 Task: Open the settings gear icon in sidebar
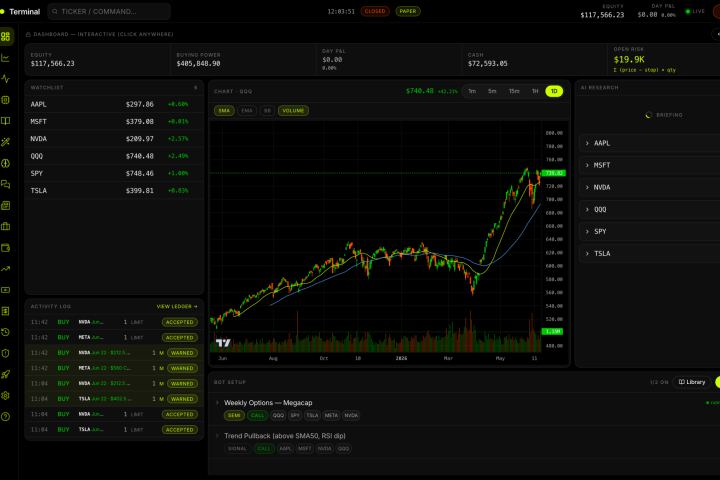pos(6,395)
